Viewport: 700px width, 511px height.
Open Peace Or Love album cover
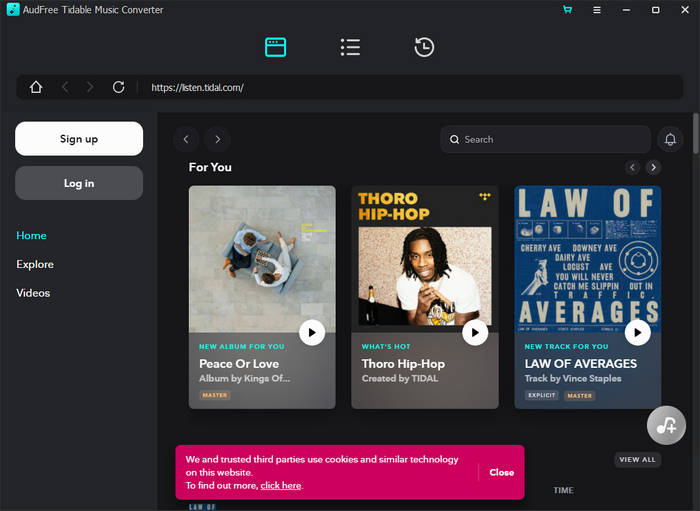tap(262, 259)
